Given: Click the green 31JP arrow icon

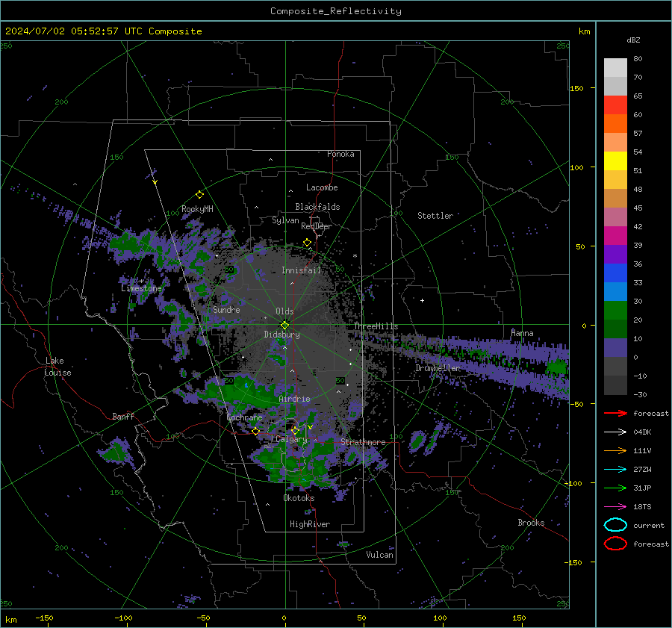Looking at the screenshot, I should [x=615, y=488].
